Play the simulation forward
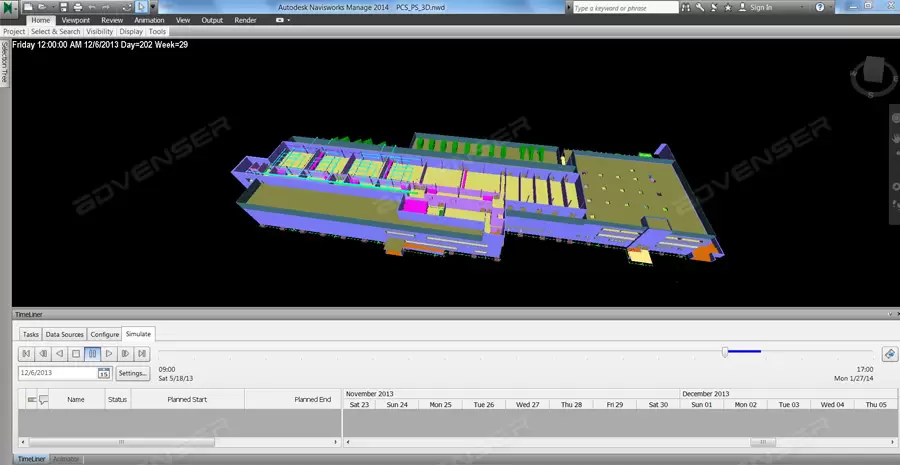The image size is (900, 465). 109,354
